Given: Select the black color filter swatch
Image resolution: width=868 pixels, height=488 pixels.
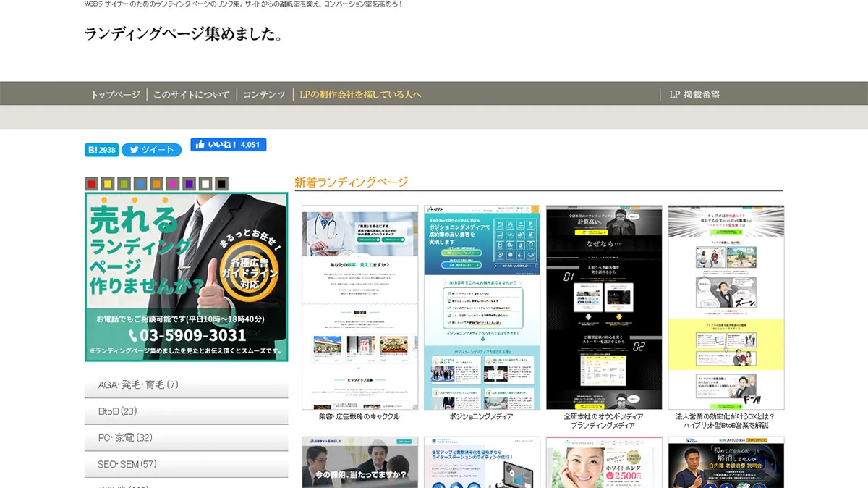Looking at the screenshot, I should point(221,184).
